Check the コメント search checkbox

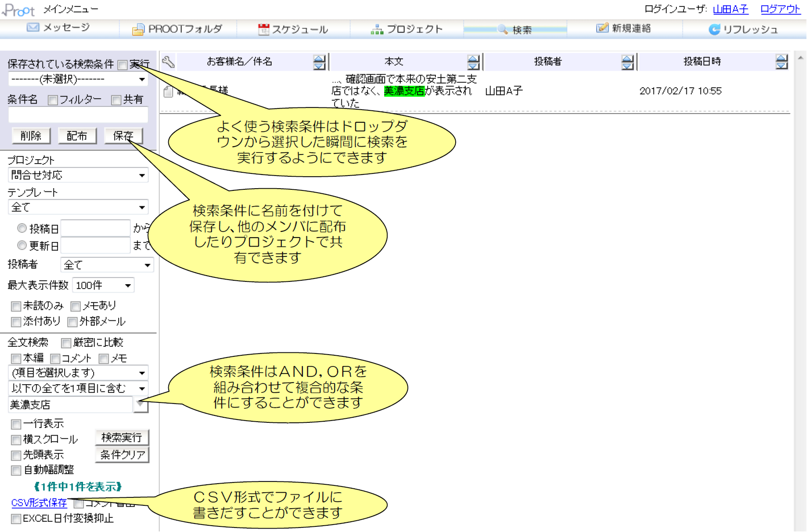(55, 359)
